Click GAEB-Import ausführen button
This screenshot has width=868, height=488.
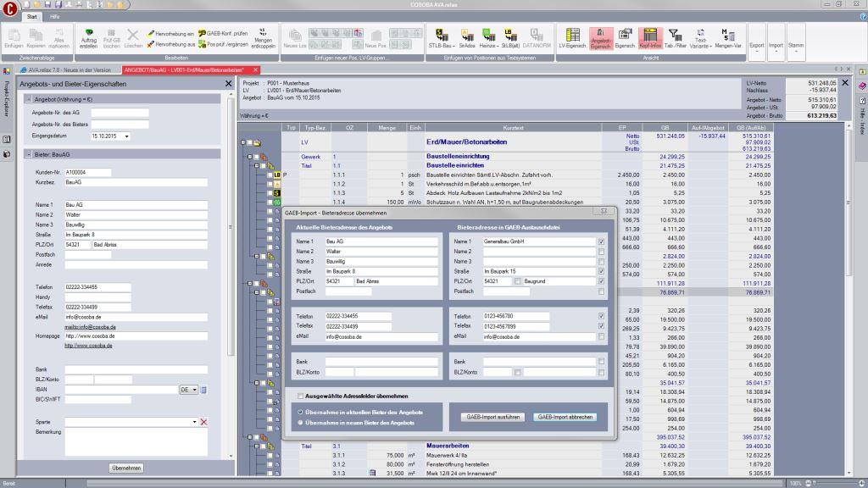(x=494, y=417)
